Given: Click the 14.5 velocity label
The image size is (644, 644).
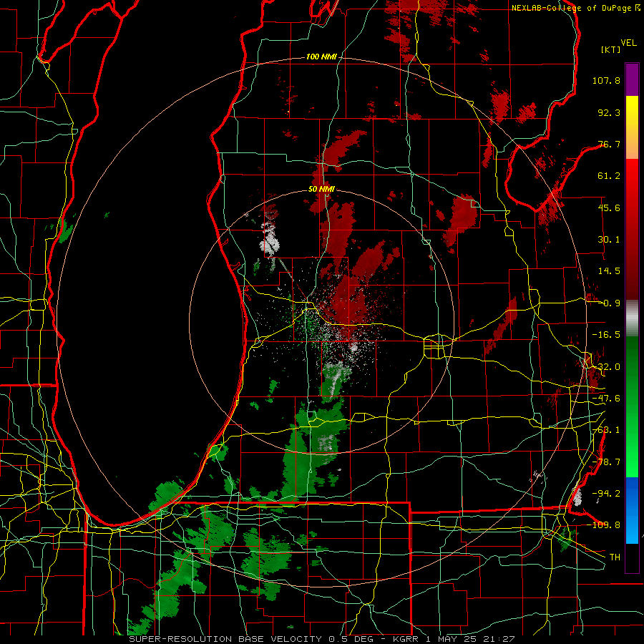Looking at the screenshot, I should click(609, 271).
